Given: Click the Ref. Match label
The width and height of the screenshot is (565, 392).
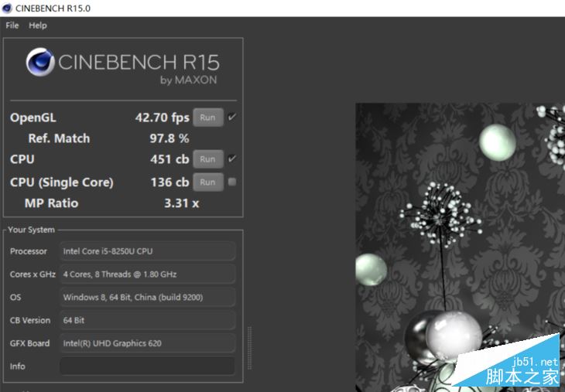Looking at the screenshot, I should [59, 138].
